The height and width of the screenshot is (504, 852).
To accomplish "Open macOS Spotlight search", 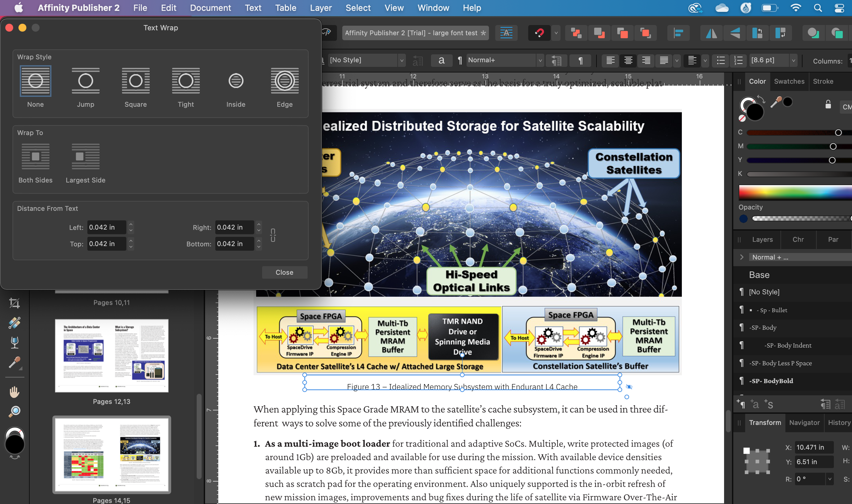I will pos(818,8).
